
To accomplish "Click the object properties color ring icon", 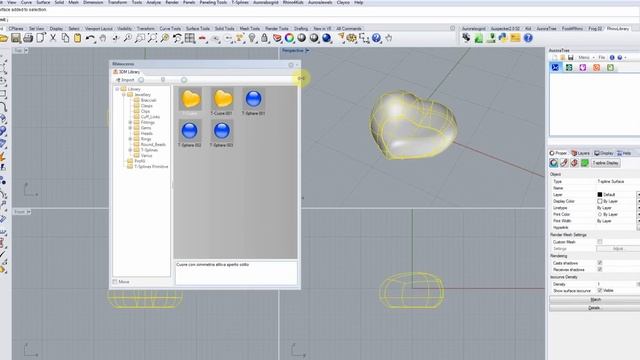I will (x=554, y=163).
